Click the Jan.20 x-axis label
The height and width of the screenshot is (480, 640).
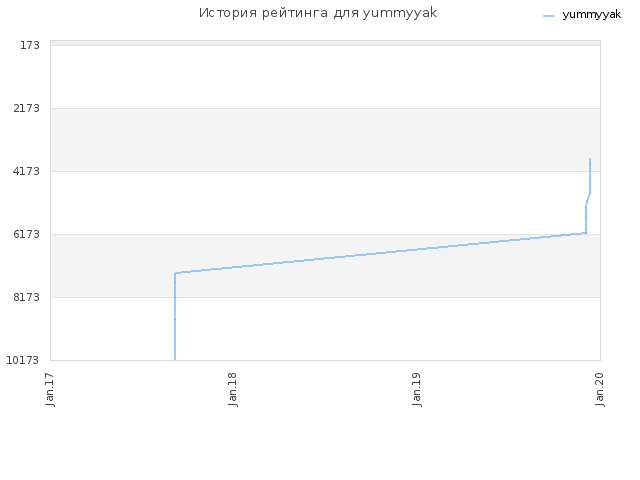pos(600,389)
